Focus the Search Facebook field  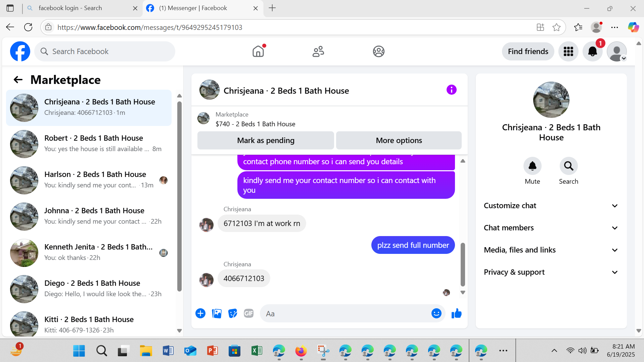[x=105, y=51]
